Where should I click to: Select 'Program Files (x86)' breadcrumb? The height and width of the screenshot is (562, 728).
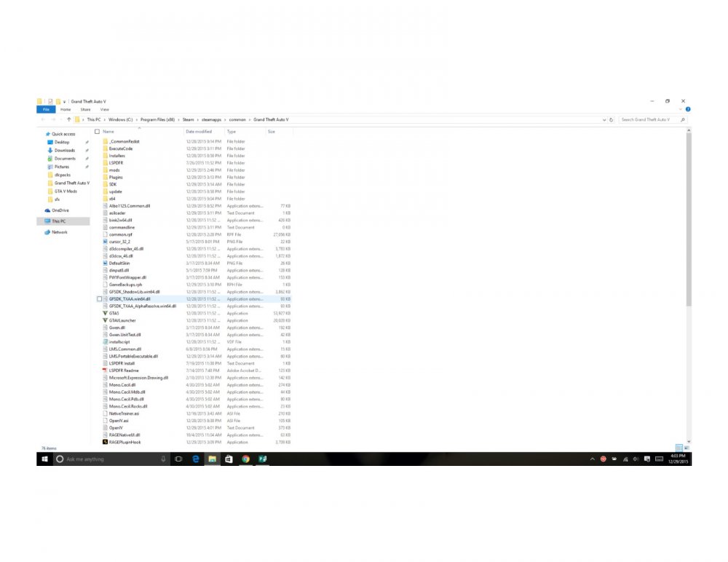(x=157, y=120)
